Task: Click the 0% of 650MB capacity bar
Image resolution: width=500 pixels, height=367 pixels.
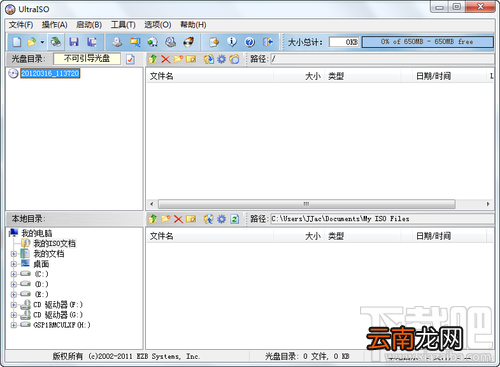Action: point(427,42)
